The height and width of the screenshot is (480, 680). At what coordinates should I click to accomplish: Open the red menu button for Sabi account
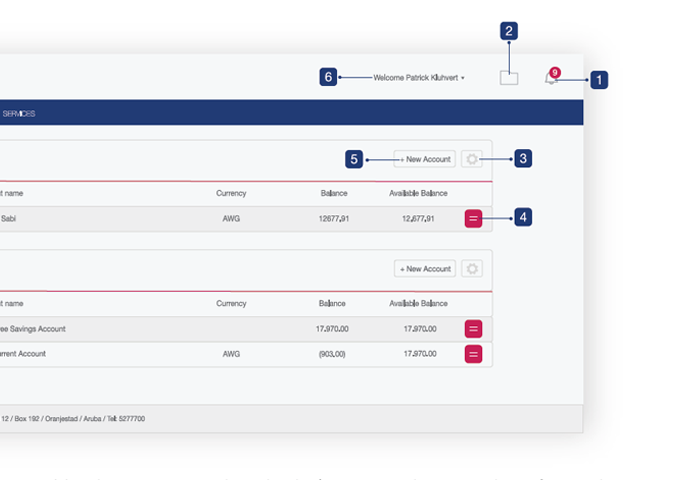(x=473, y=218)
